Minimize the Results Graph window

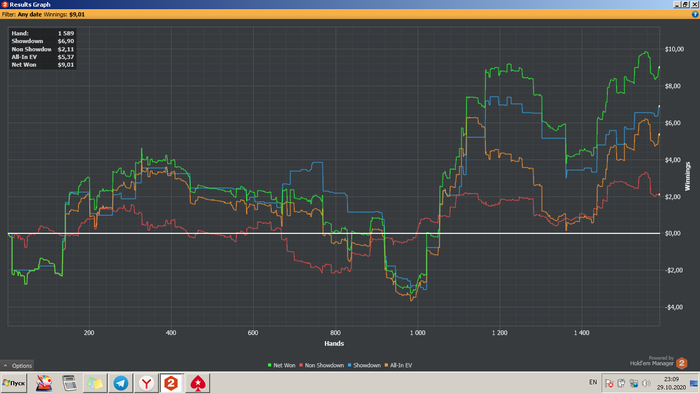point(677,4)
